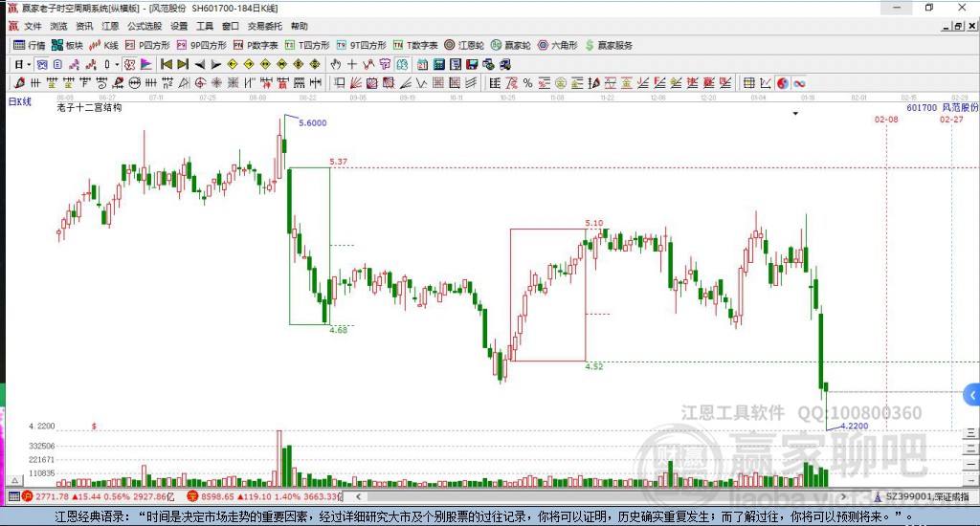
Task: Open the T数字表 tool
Action: tap(415, 45)
